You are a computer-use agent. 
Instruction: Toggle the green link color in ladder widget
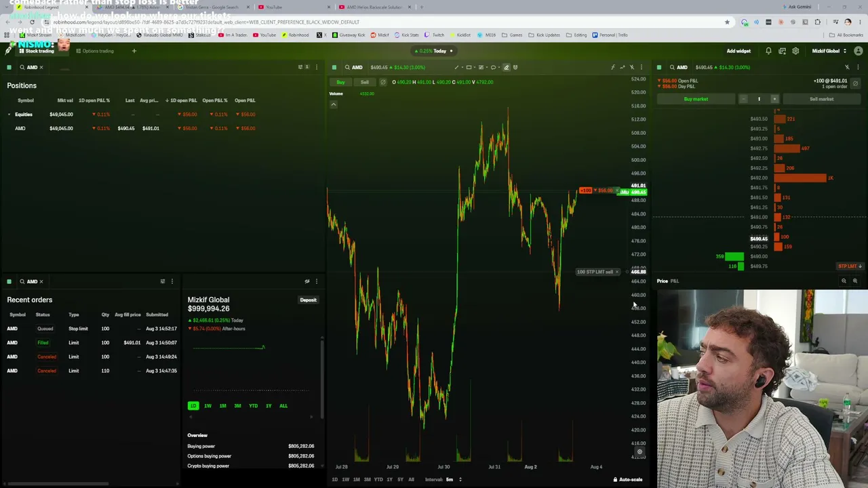[x=658, y=67]
